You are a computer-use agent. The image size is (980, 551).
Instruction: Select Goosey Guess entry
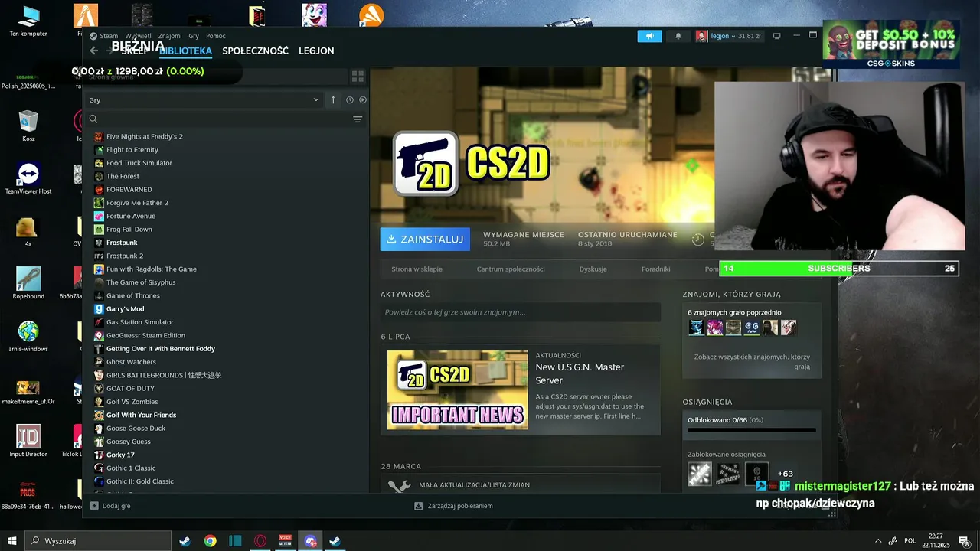[129, 442]
